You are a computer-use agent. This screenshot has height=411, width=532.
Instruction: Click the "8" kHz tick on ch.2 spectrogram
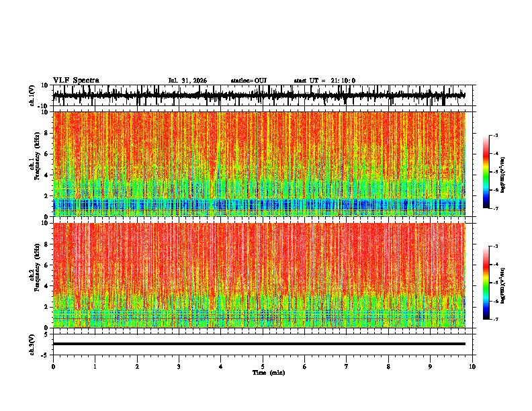pyautogui.click(x=47, y=244)
